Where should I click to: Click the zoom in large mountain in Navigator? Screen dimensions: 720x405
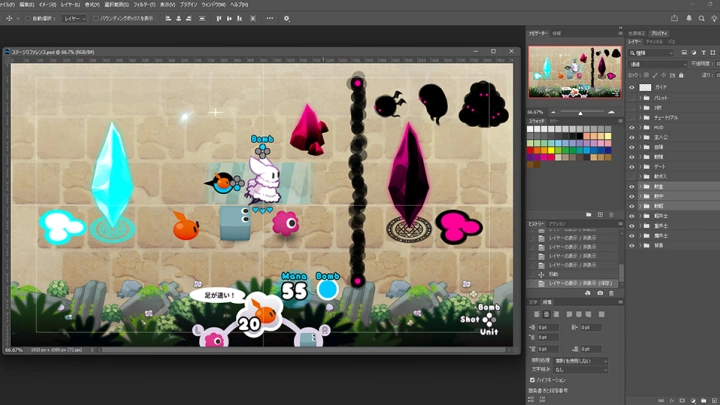pos(611,112)
